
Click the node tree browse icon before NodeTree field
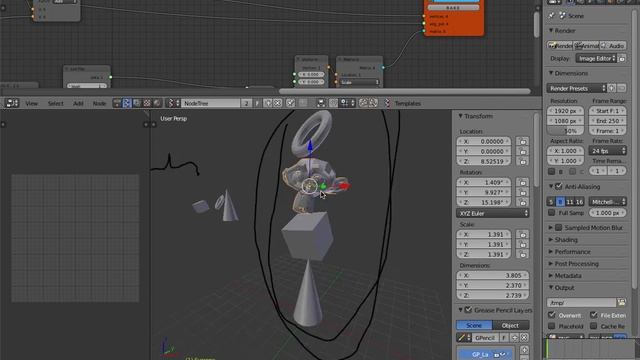point(173,103)
